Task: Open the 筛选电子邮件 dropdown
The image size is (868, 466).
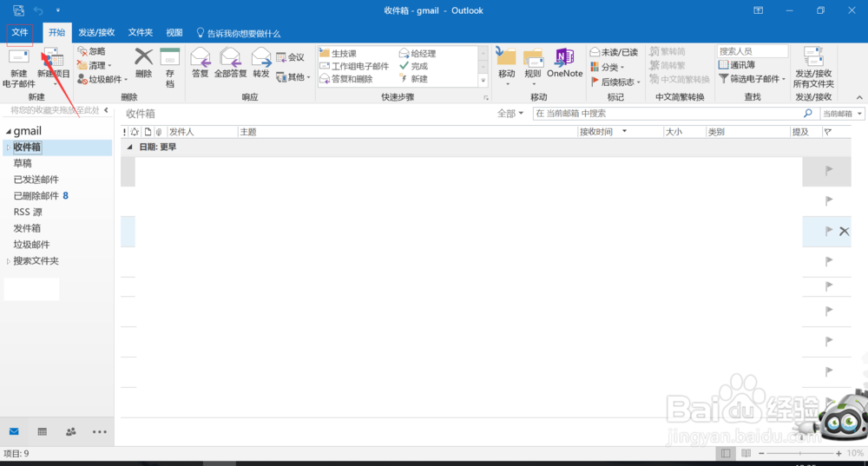Action: point(753,79)
